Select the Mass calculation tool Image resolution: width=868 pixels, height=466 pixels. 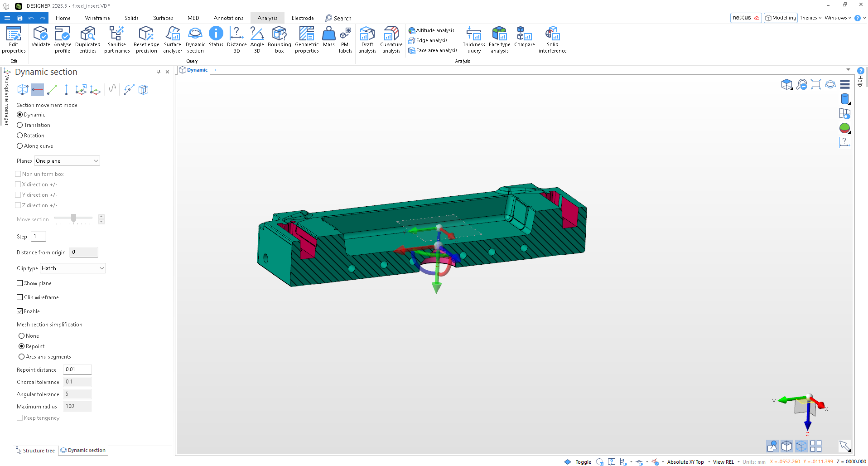[328, 40]
